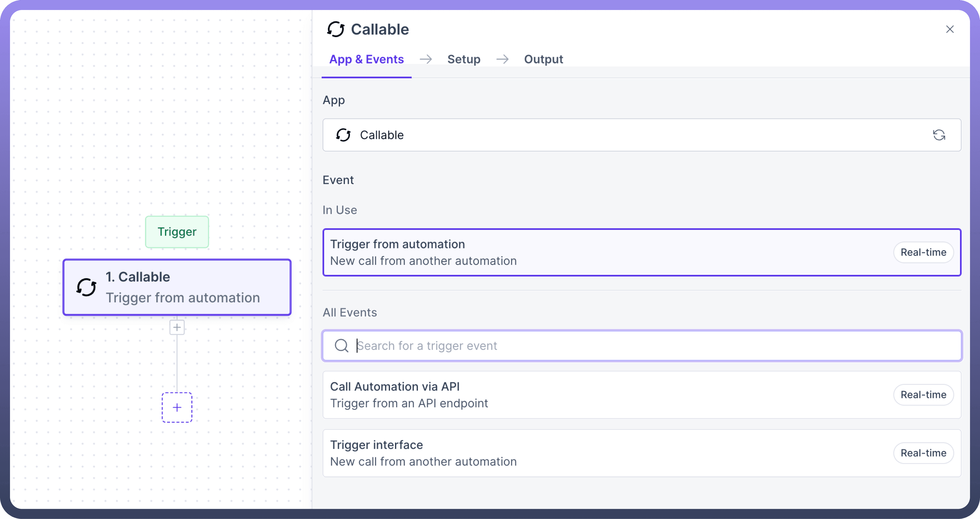Viewport: 980px width, 519px height.
Task: Click small plus icon below Callable node
Action: 177,327
